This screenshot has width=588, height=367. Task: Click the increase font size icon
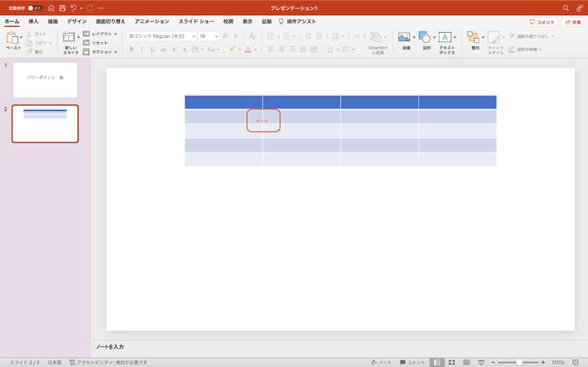click(225, 36)
